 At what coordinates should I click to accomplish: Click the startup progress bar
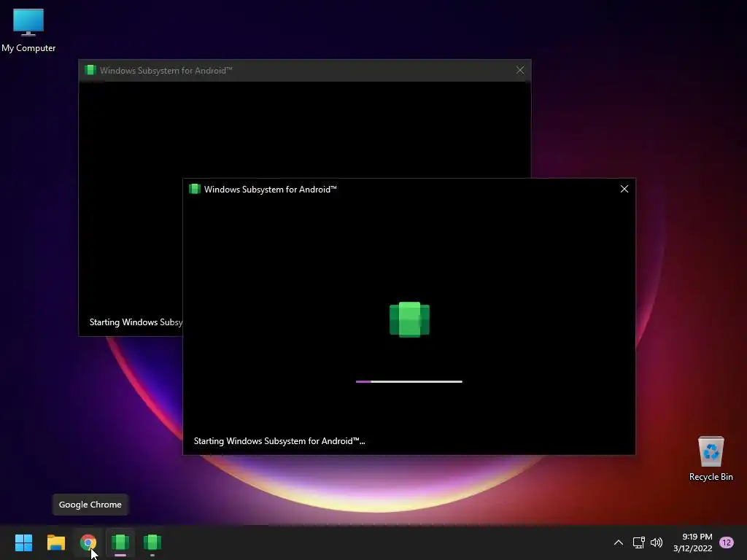(409, 381)
